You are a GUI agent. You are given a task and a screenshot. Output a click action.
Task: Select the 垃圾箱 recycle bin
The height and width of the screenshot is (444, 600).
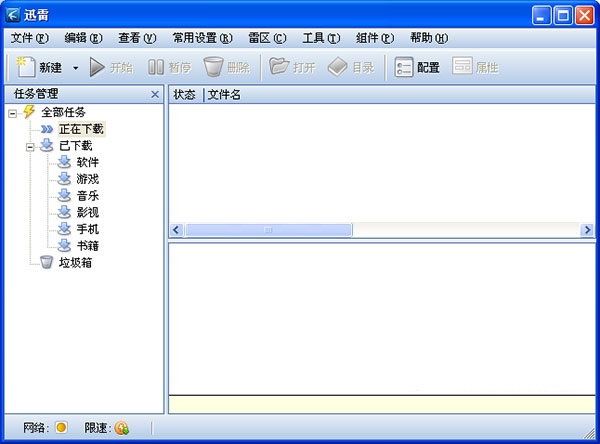click(75, 263)
